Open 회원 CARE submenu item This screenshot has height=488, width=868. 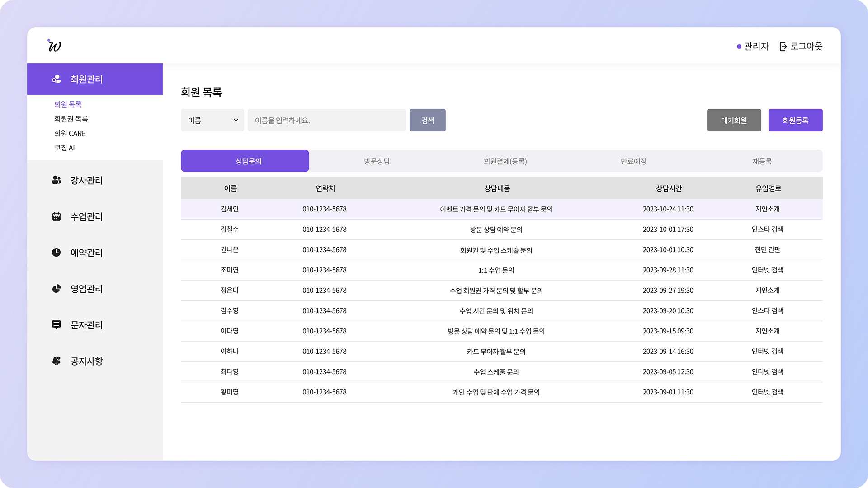click(x=70, y=133)
